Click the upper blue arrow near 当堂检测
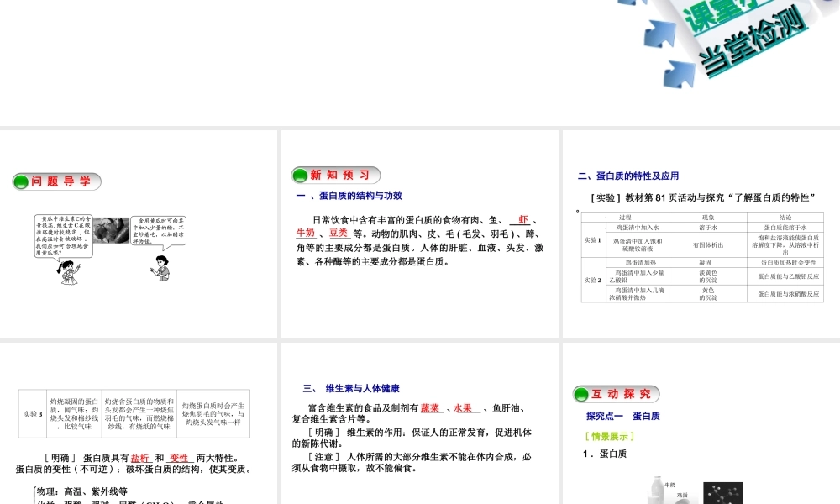 tap(660, 34)
